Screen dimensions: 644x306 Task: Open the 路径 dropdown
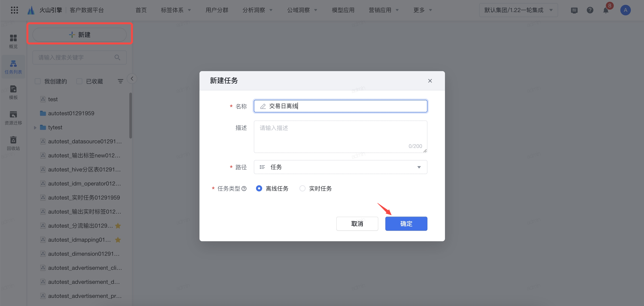(x=340, y=167)
